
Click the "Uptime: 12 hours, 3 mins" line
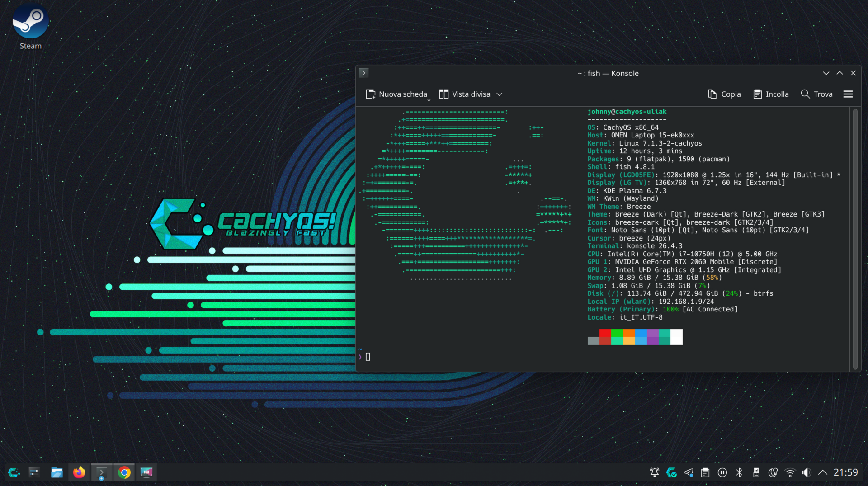coord(635,151)
